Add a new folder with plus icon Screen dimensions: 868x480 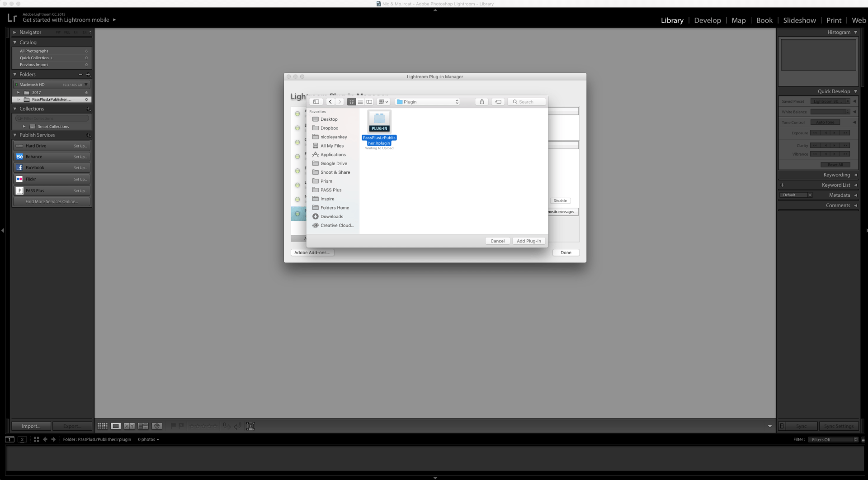tap(88, 75)
